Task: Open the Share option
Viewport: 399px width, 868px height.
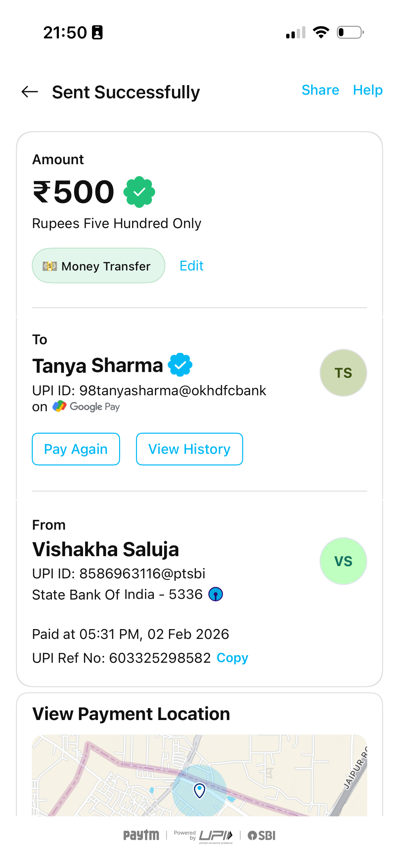Action: pyautogui.click(x=320, y=90)
